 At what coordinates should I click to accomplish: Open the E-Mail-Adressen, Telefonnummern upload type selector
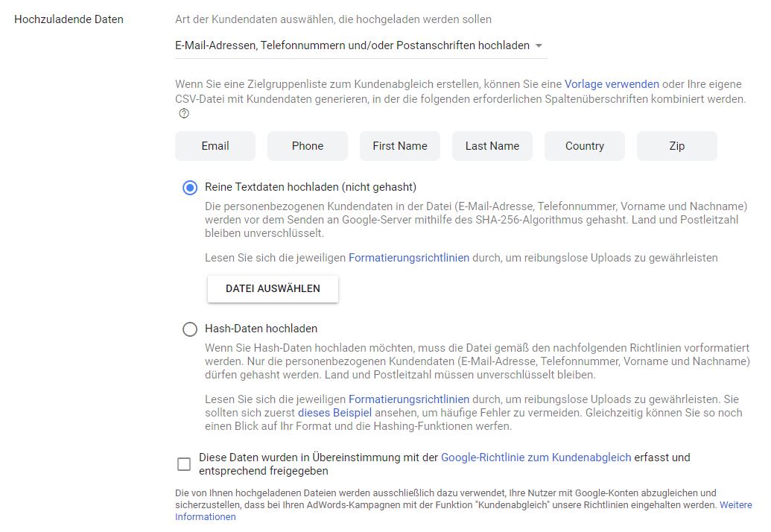352,45
